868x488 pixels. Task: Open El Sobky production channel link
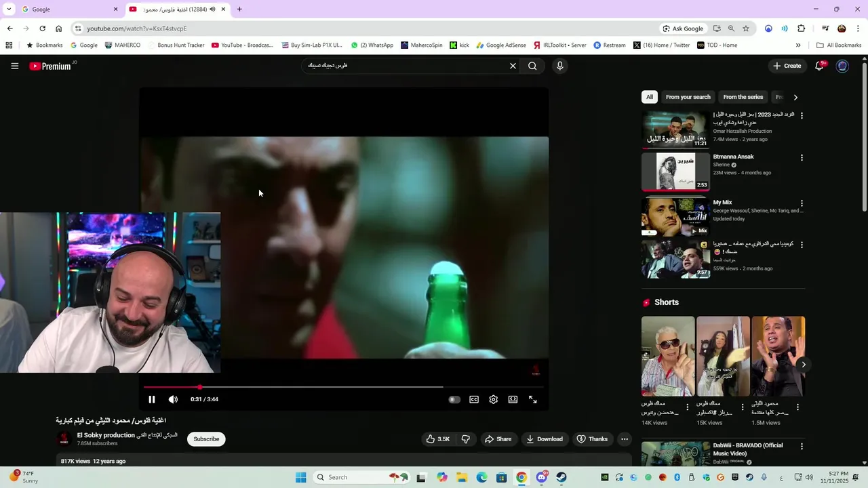pyautogui.click(x=127, y=435)
